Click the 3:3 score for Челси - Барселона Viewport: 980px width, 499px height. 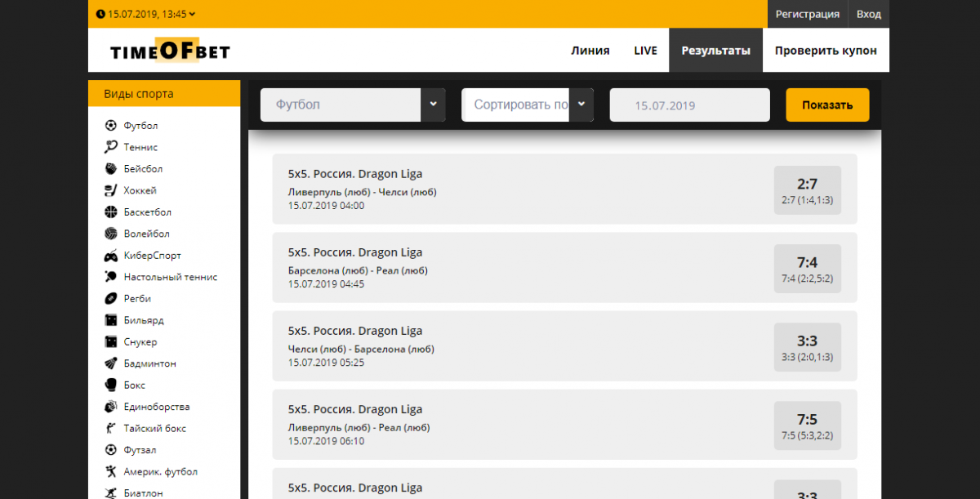coord(808,346)
